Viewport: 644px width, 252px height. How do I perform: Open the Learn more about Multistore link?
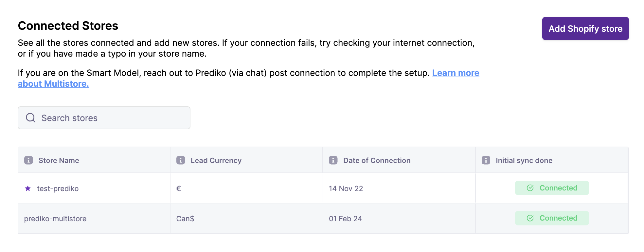pos(456,73)
